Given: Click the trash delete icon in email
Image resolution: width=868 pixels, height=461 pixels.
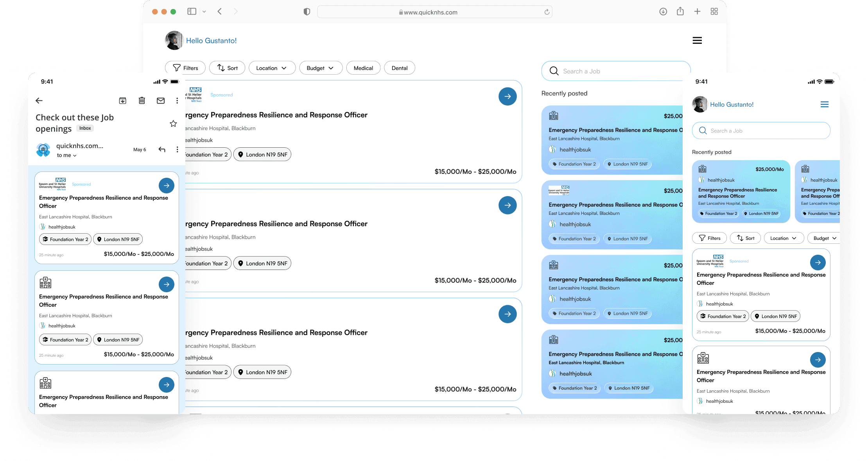Looking at the screenshot, I should point(142,101).
